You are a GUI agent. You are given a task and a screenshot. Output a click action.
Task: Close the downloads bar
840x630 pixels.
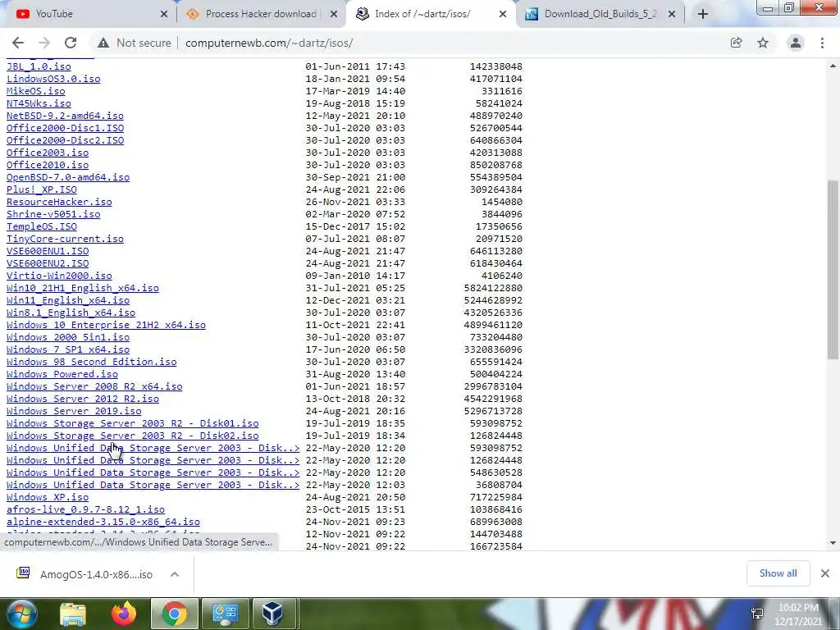[x=825, y=573]
